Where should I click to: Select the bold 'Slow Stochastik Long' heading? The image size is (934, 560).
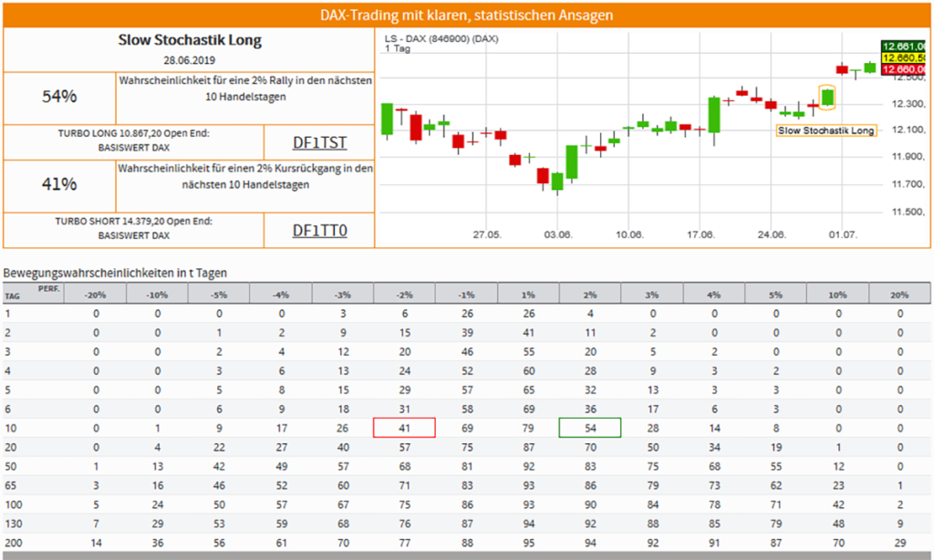tap(190, 40)
